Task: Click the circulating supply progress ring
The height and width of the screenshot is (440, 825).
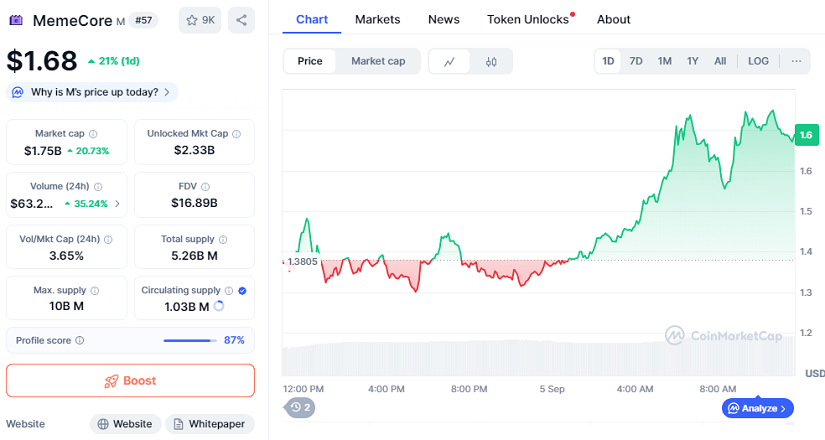Action: tap(219, 306)
